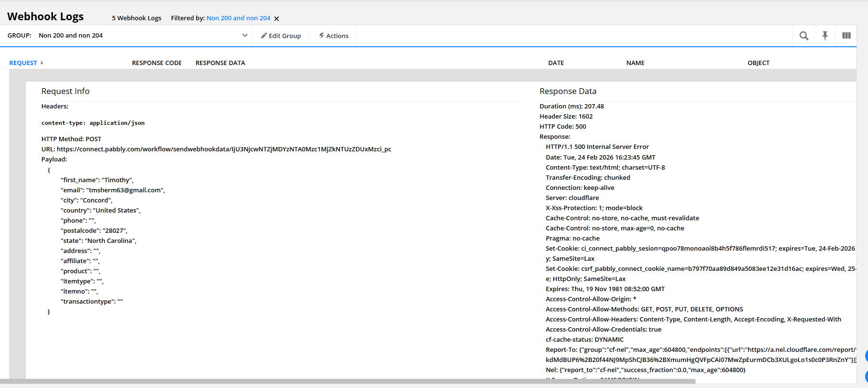Click Edit Group with the pencil icon
868x388 pixels.
tap(281, 36)
